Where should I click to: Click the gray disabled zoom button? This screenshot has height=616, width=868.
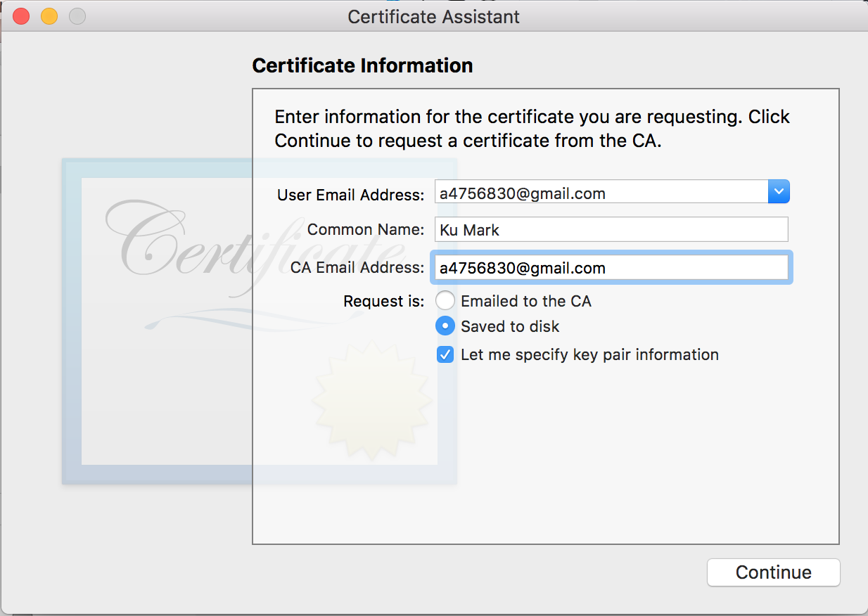pos(77,16)
